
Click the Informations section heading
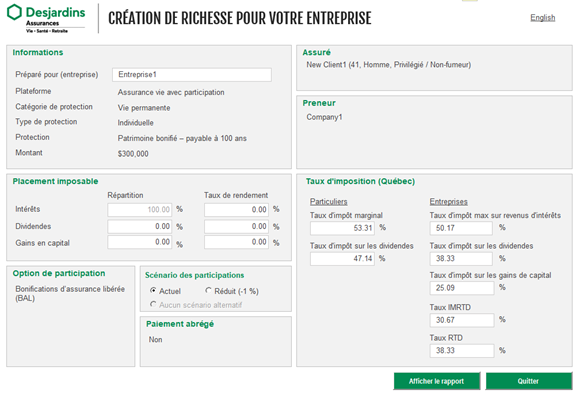pos(38,52)
